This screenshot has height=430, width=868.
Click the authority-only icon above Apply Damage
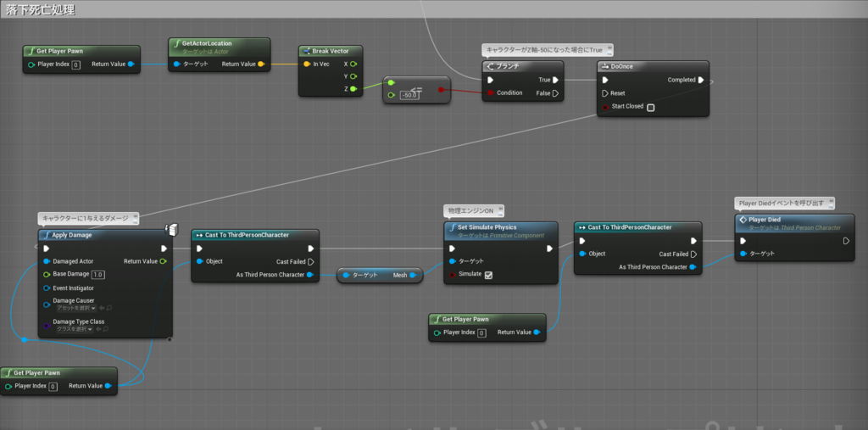coord(171,229)
